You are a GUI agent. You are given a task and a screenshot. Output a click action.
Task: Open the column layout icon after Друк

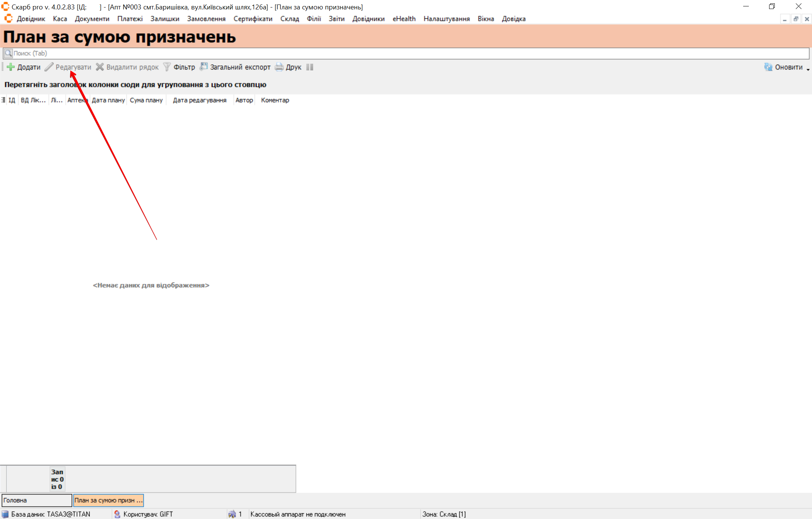click(310, 67)
